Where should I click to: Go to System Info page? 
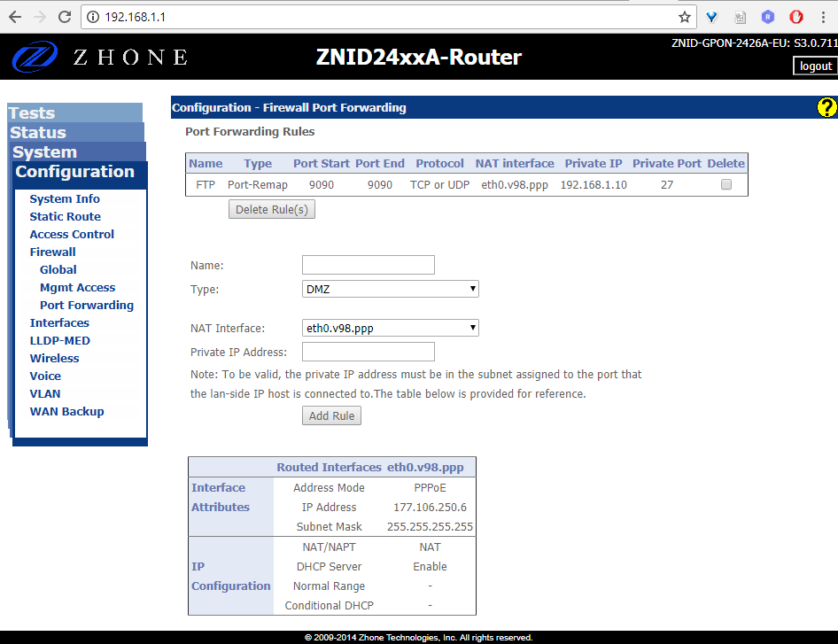pyautogui.click(x=65, y=198)
